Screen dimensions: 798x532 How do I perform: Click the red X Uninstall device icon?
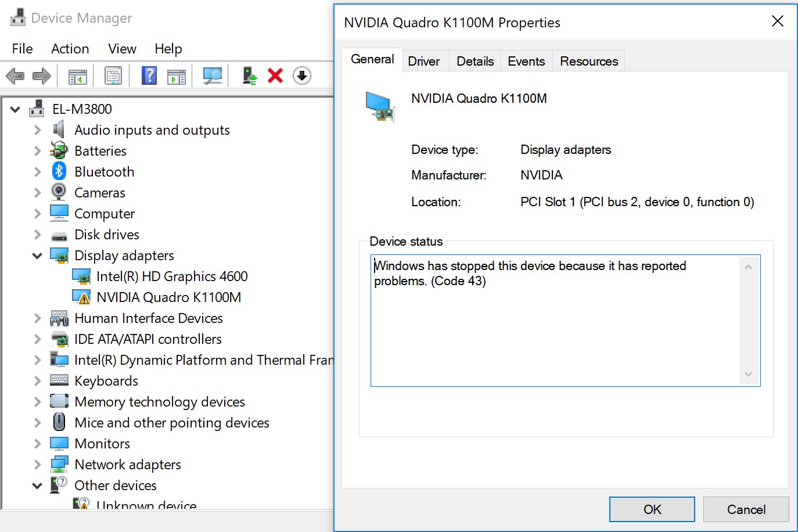click(275, 76)
